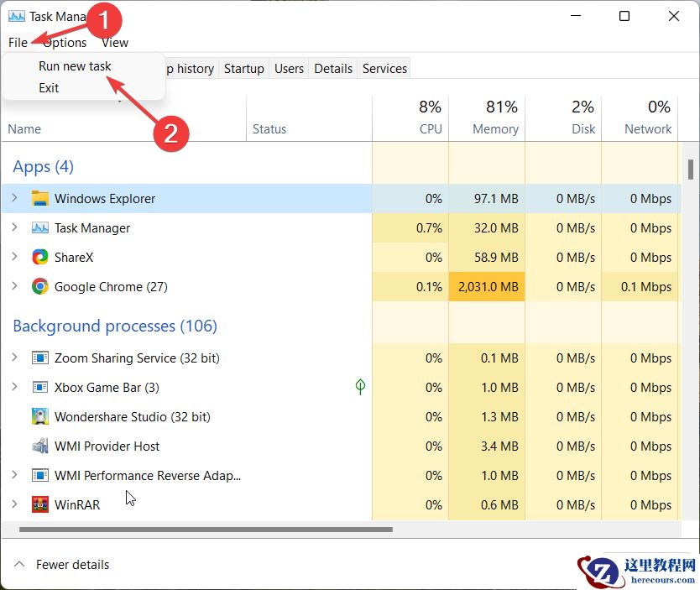Viewport: 700px width, 590px height.
Task: Click the WinRAR process icon
Action: click(39, 504)
